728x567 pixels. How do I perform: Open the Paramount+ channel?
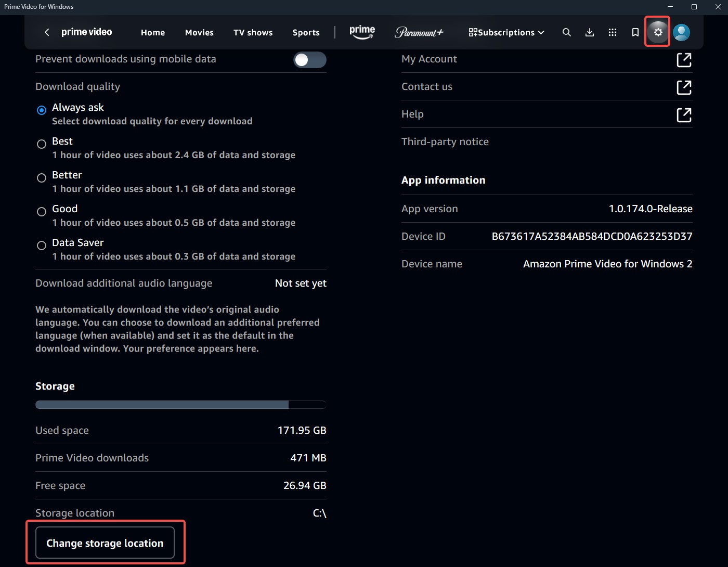point(419,32)
